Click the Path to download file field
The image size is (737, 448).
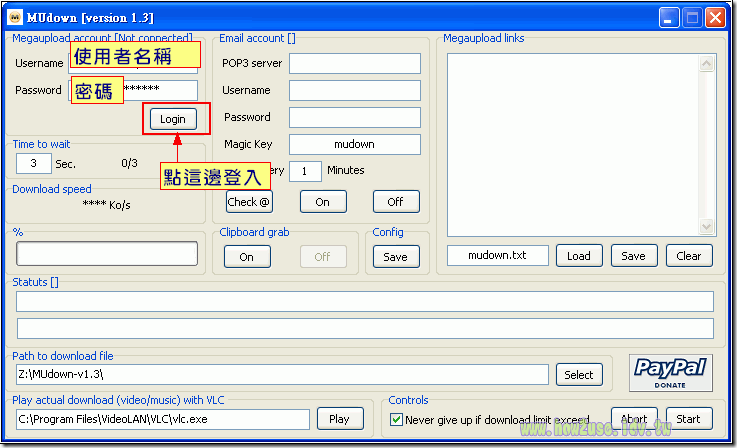282,375
